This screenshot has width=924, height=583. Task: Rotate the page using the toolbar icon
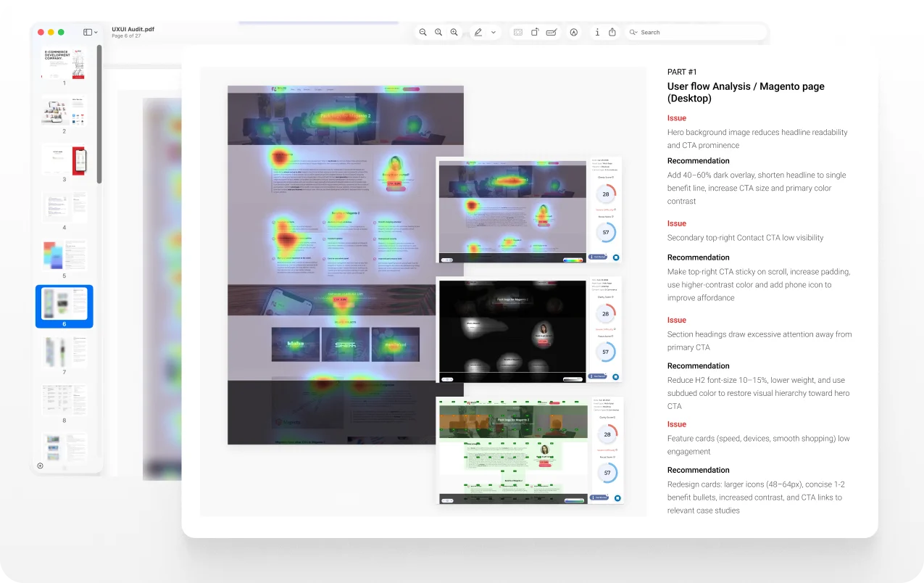coord(535,32)
